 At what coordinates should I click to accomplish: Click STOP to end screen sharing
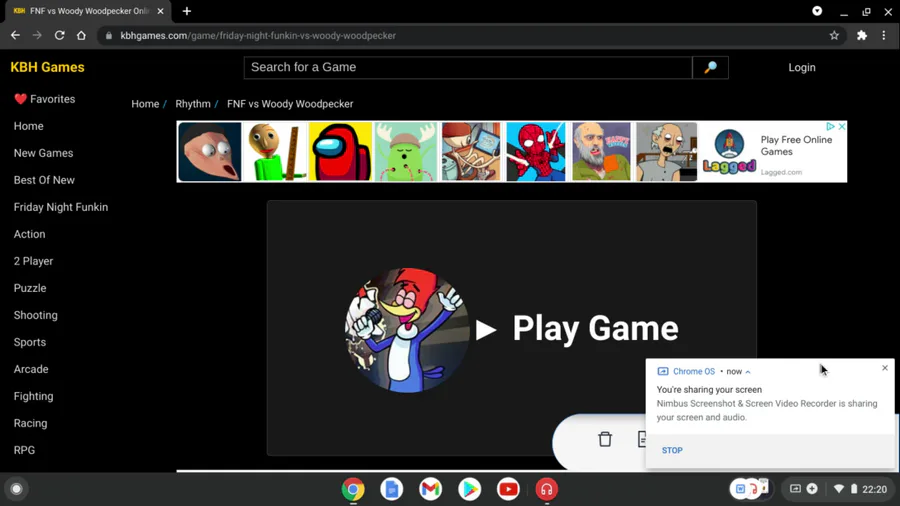pyautogui.click(x=672, y=450)
